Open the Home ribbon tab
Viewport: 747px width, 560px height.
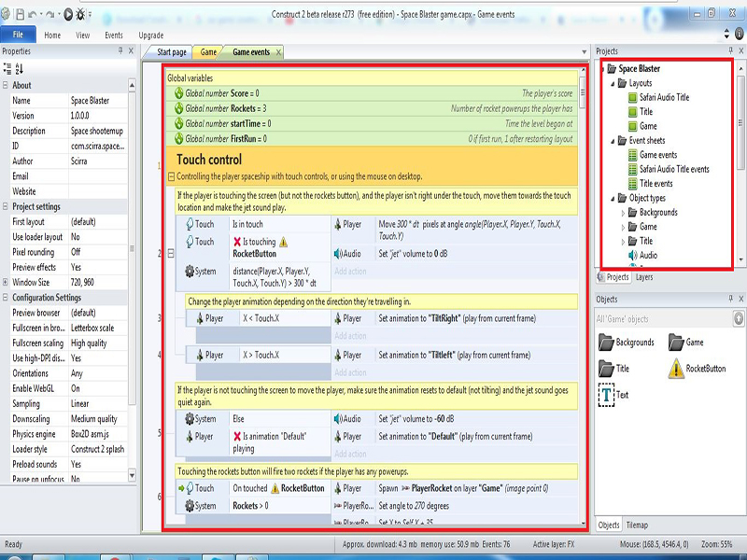[52, 35]
